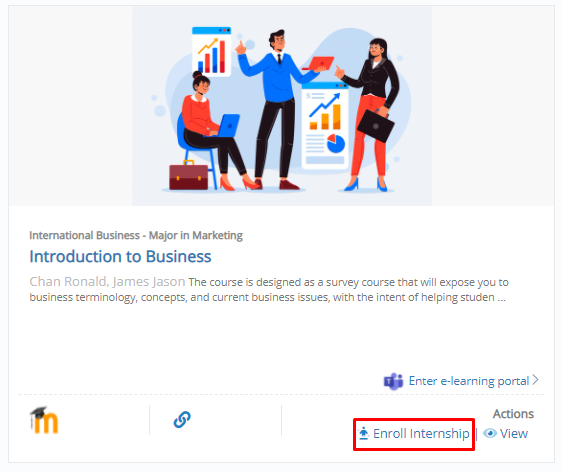
Task: Select the Enroll Internship action
Action: pos(414,434)
